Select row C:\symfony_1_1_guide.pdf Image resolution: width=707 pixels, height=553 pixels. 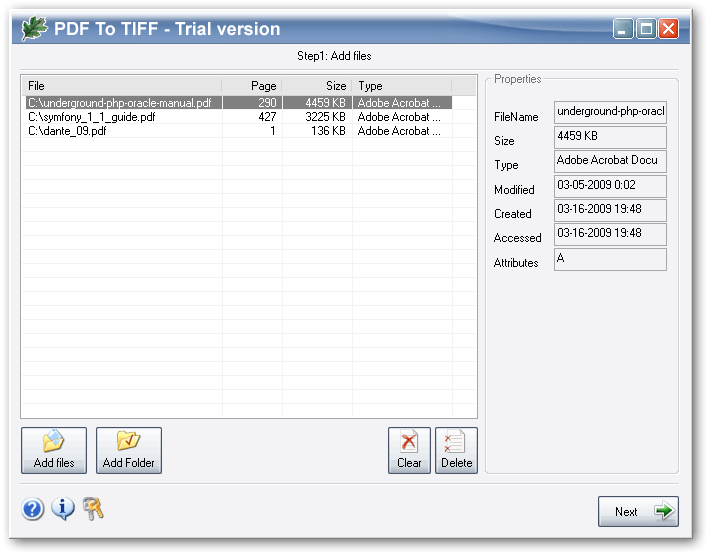coord(238,117)
